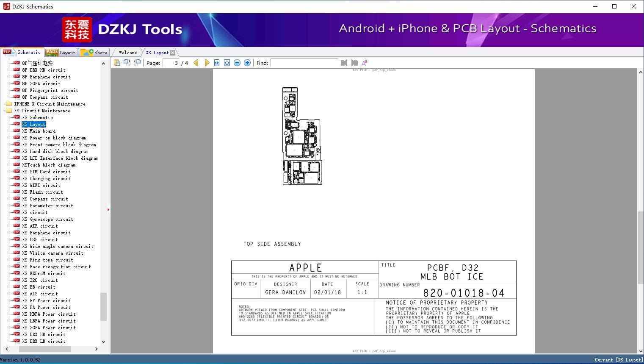
Task: Open XS Wide angle camera circuit
Action: point(58,246)
